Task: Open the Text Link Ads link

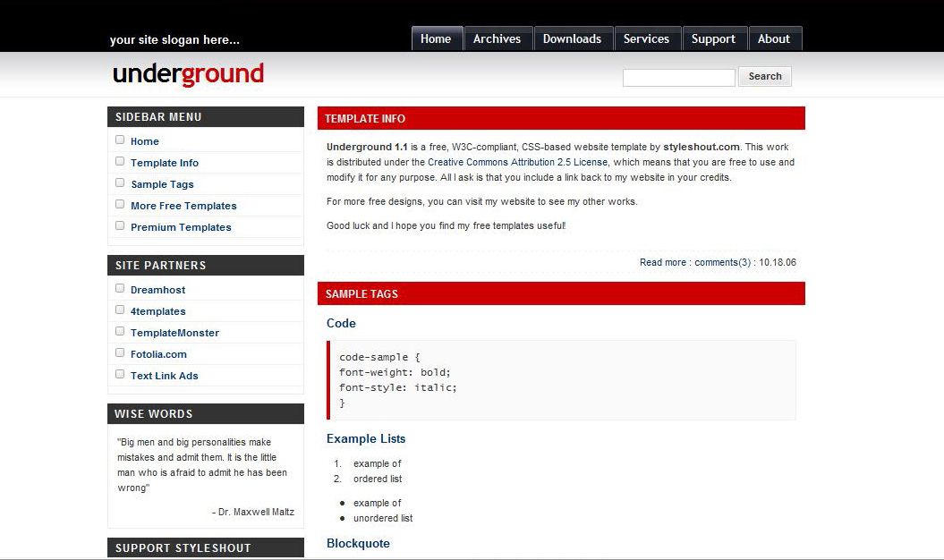Action: point(164,376)
